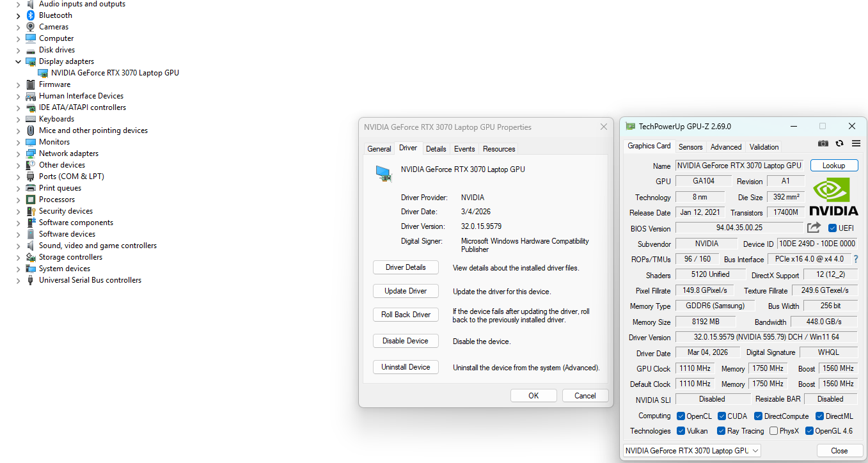Click OK in the Properties dialog
Image resolution: width=868 pixels, height=463 pixels.
tap(533, 396)
